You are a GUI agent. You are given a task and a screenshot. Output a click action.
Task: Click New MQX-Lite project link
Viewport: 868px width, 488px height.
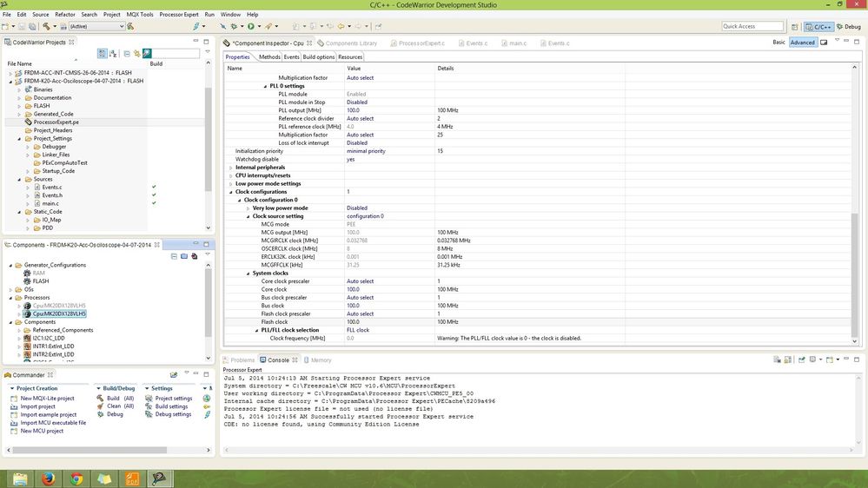47,399
